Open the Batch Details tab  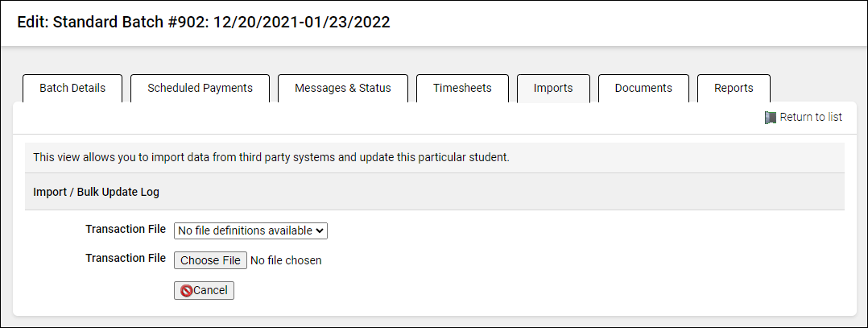(x=72, y=89)
